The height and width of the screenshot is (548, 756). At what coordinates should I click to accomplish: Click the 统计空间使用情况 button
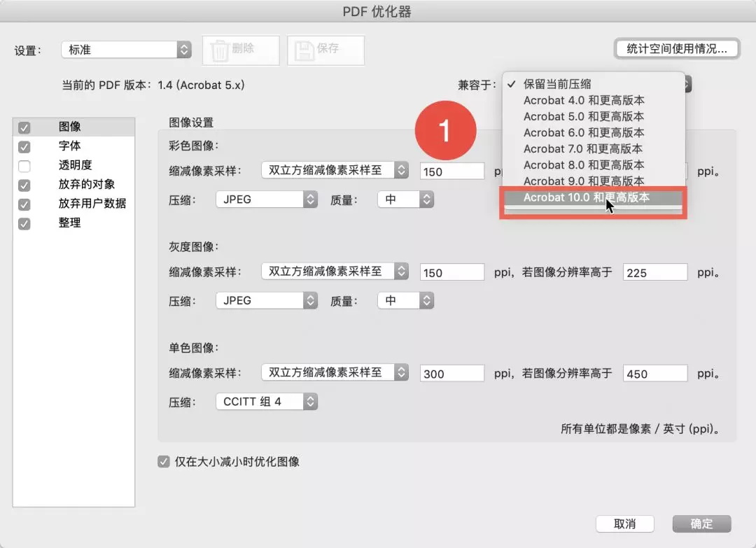pos(676,49)
